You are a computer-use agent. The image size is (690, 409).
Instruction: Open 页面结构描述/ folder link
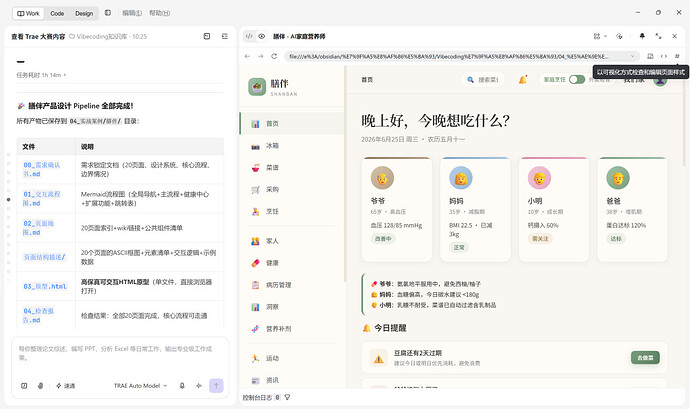[45, 257]
